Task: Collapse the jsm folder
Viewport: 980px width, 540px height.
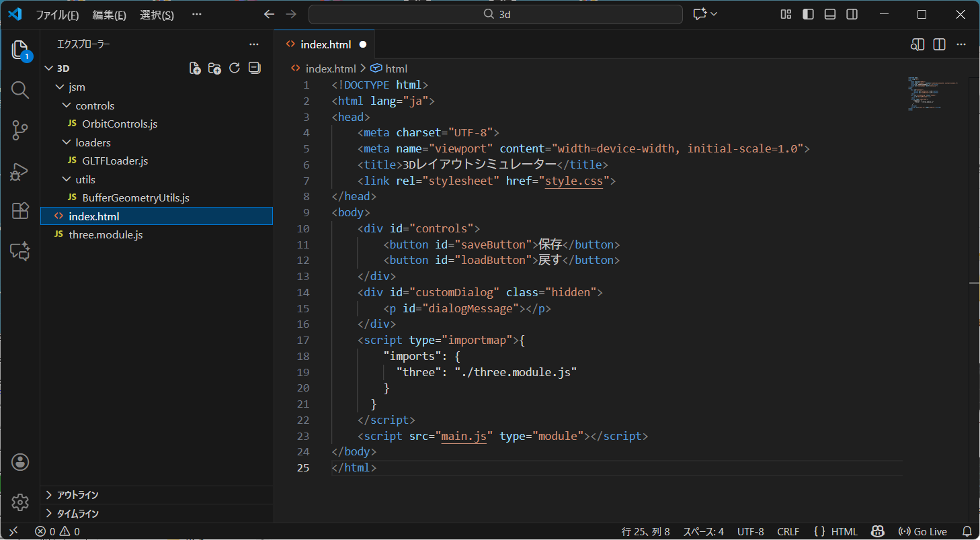Action: 76,87
